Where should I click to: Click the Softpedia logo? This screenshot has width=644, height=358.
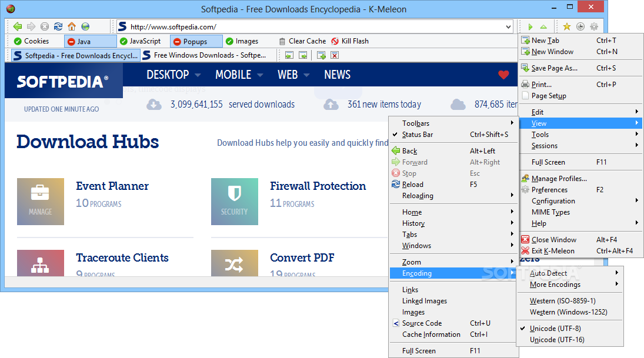[63, 82]
